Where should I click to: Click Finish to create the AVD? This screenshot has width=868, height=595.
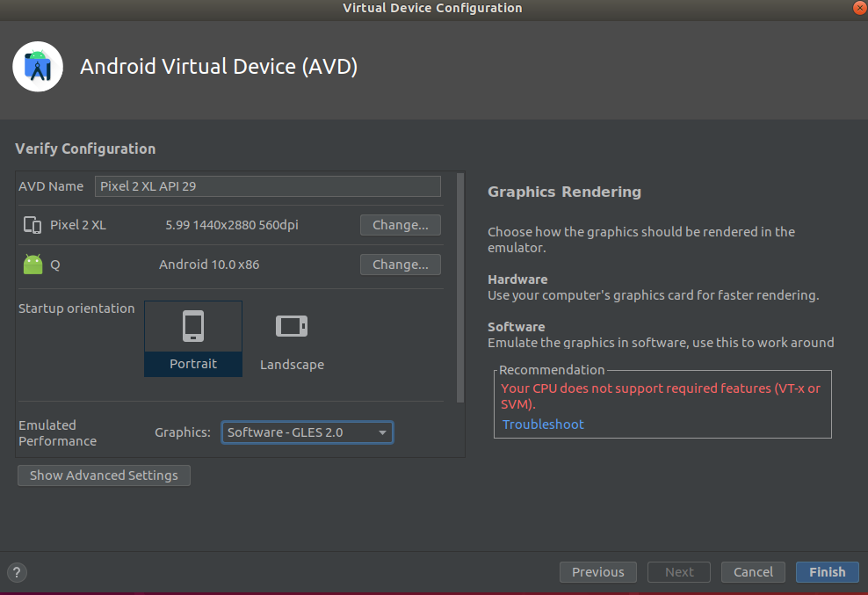(x=827, y=572)
